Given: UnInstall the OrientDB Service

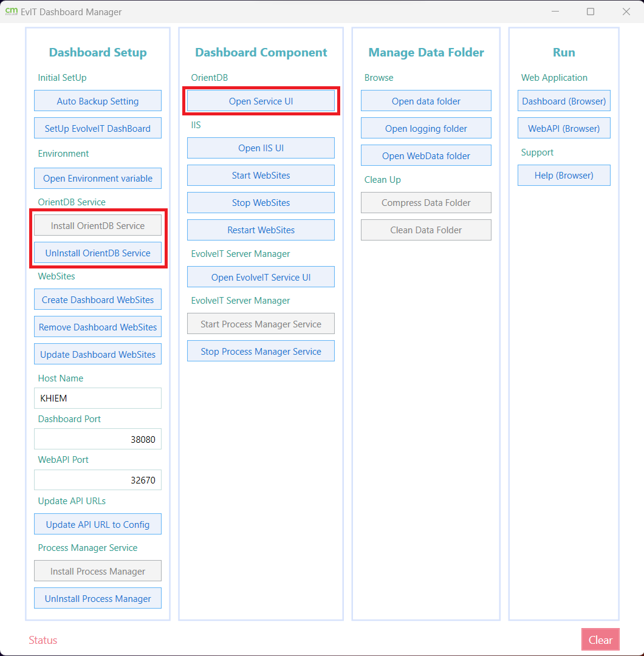Looking at the screenshot, I should click(x=97, y=253).
